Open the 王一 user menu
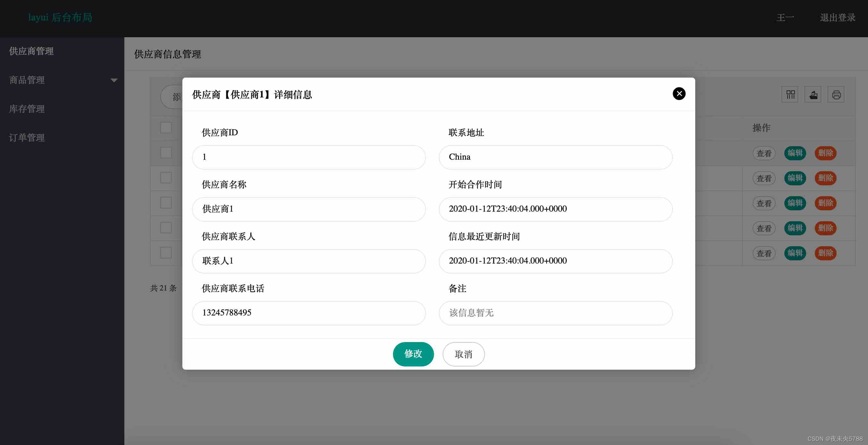Screen dimensions: 868x445 [785, 18]
